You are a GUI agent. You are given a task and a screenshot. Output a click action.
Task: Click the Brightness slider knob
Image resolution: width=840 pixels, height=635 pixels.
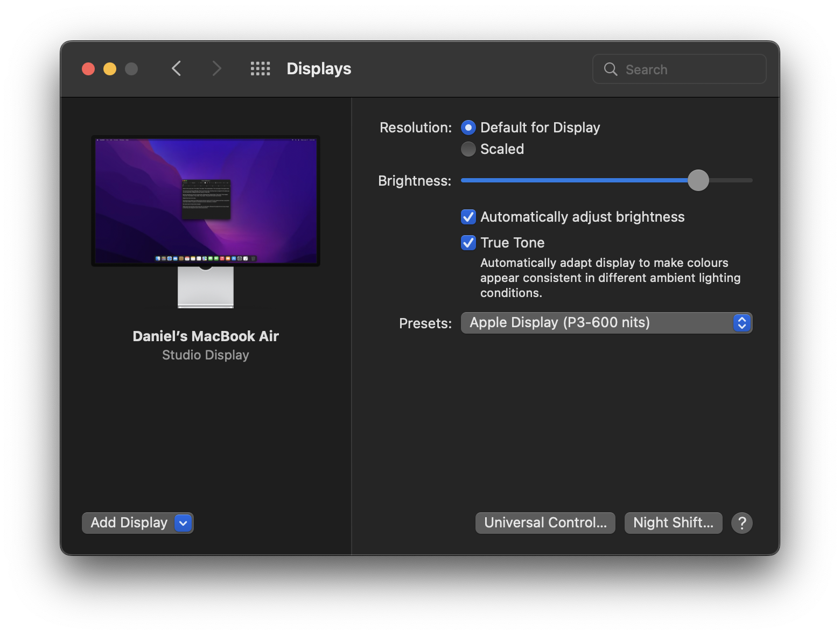(x=698, y=180)
